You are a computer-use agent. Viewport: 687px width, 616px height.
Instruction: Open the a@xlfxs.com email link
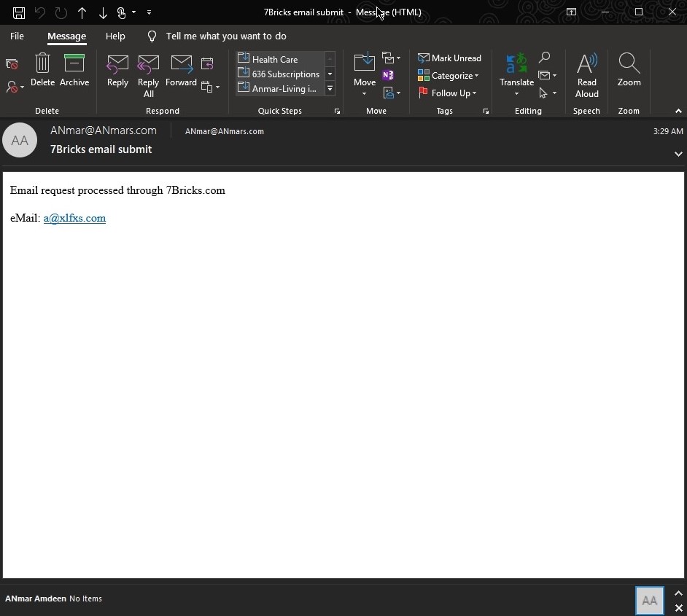tap(74, 218)
